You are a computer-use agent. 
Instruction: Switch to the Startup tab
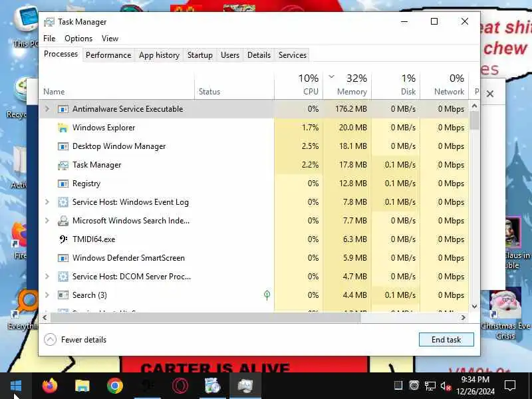200,55
